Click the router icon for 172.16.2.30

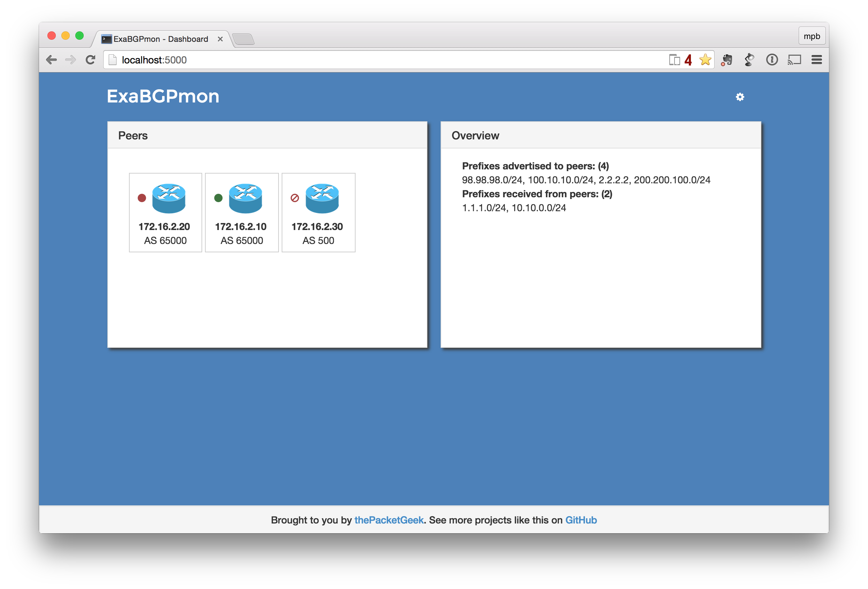click(x=322, y=198)
